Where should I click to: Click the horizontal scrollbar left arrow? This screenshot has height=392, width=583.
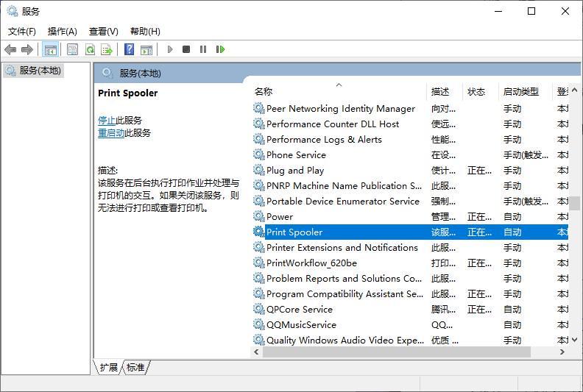(x=256, y=352)
